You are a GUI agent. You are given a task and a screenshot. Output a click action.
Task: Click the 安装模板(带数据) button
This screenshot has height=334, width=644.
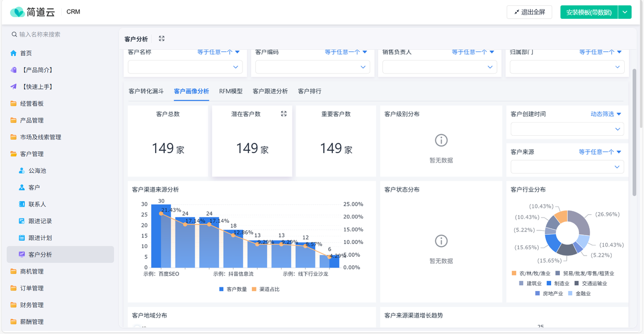[589, 12]
